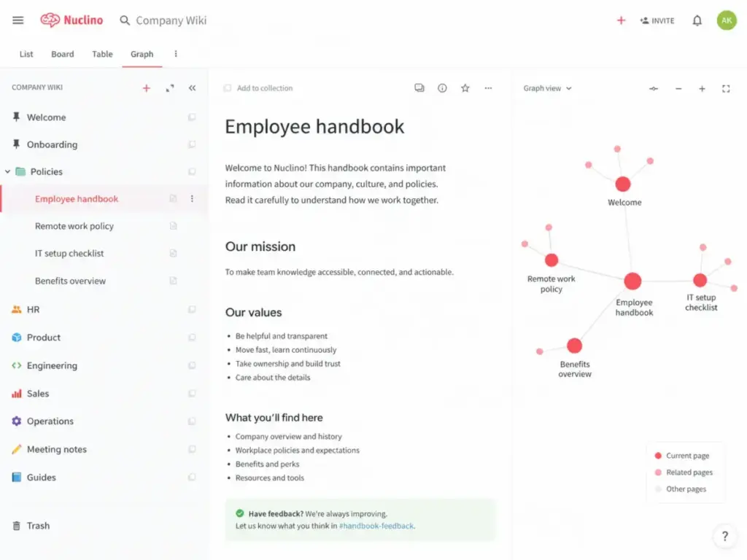Click the Employee handbook graph node
This screenshot has width=747, height=560.
pyautogui.click(x=632, y=281)
